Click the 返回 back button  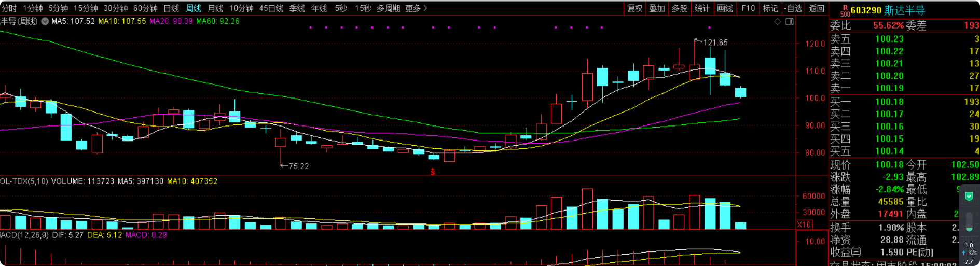(817, 8)
